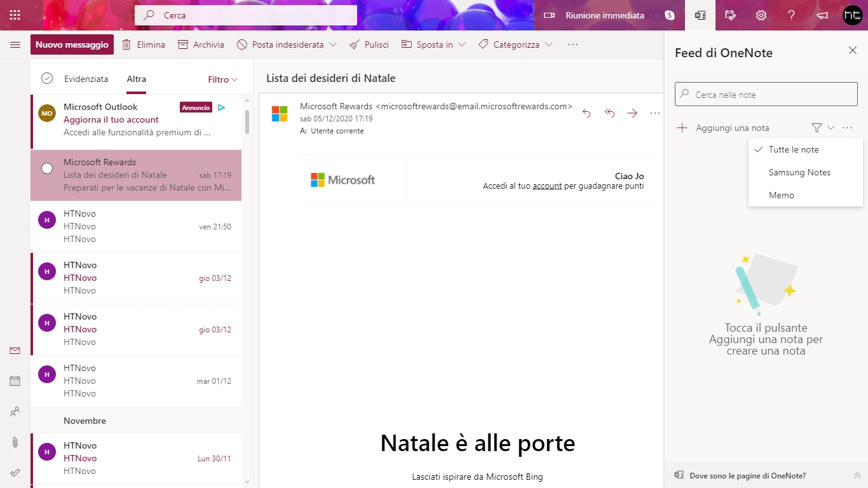Open the app launcher grid icon
The width and height of the screenshot is (868, 488).
[14, 15]
